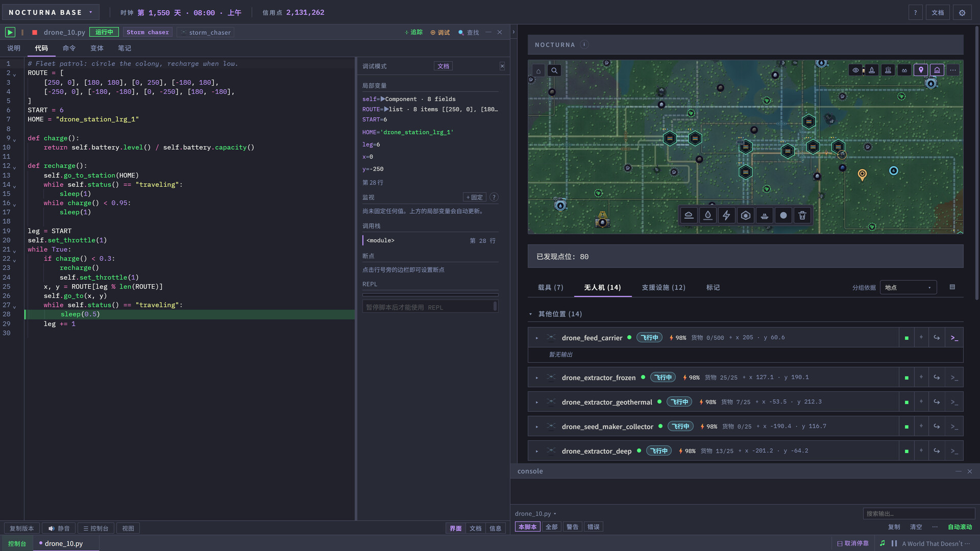Click the 追踪 trace button
This screenshot has height=551, width=980.
(413, 32)
